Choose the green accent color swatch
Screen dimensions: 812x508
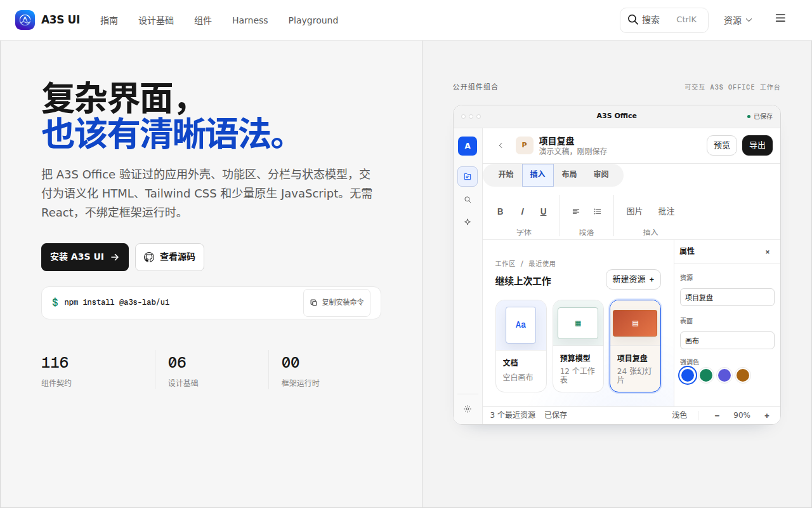tap(706, 375)
